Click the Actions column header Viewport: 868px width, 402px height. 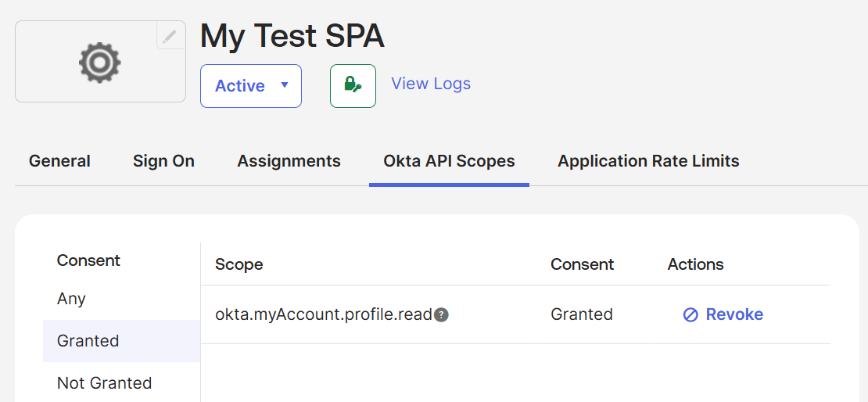(x=695, y=264)
